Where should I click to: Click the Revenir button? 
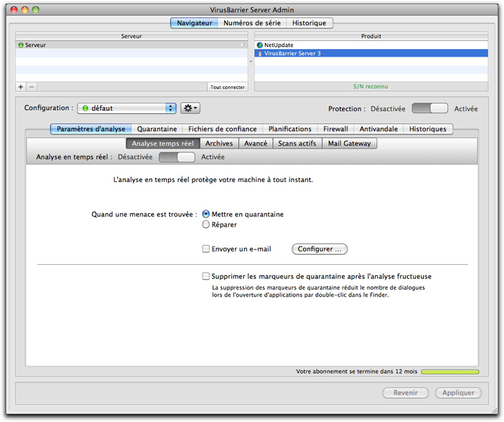click(405, 393)
